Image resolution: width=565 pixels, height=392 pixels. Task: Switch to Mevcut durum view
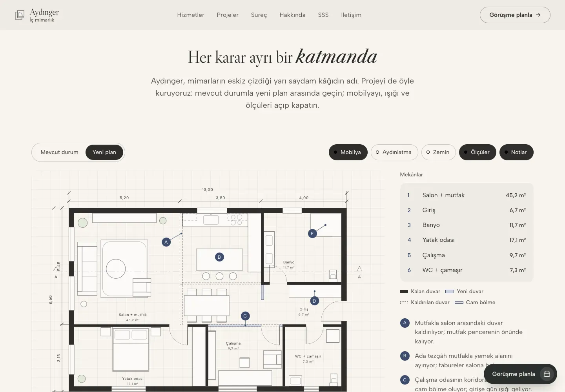[x=60, y=152]
